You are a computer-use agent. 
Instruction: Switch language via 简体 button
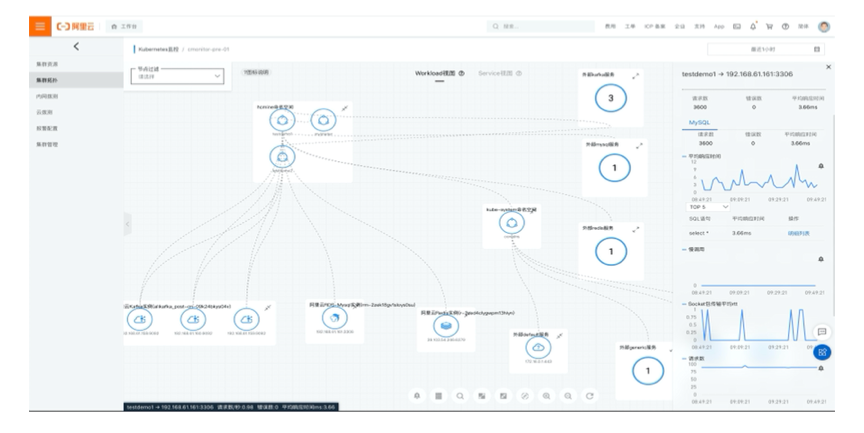803,26
